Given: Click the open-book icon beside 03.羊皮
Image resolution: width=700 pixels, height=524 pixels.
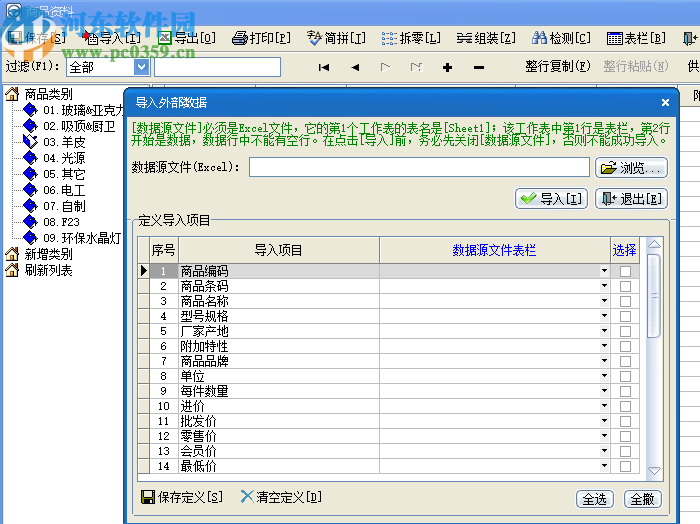Looking at the screenshot, I should [30, 141].
